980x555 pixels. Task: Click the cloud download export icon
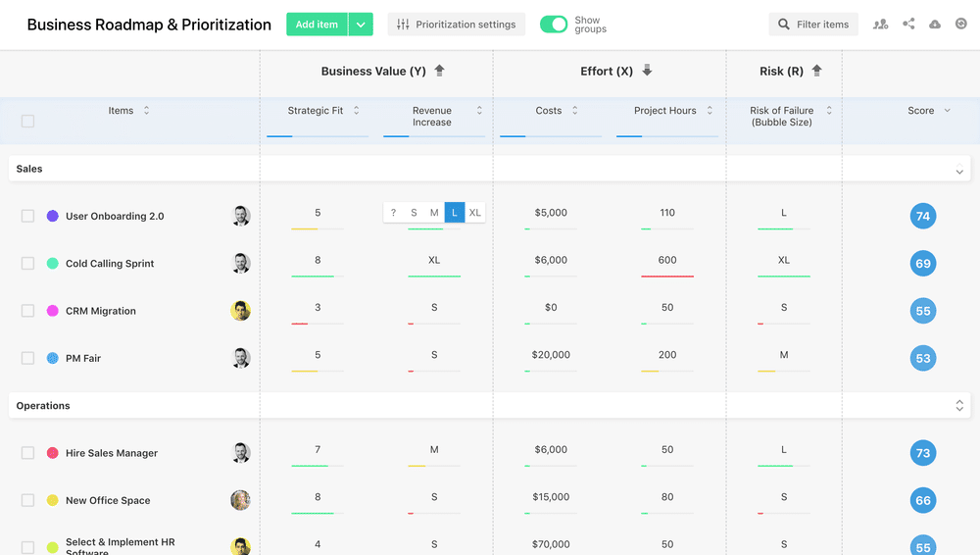pos(935,25)
